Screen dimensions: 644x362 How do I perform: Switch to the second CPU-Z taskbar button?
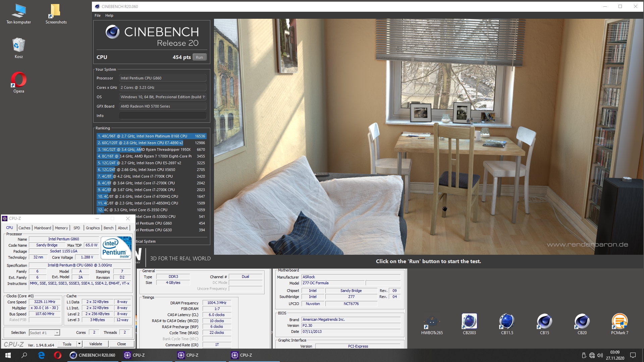200,355
